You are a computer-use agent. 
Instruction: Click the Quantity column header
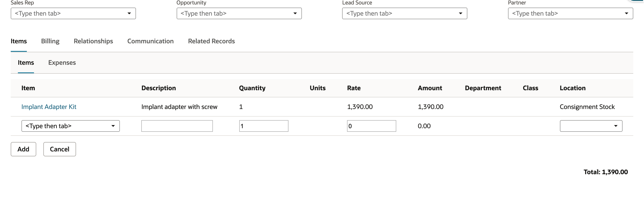(252, 88)
